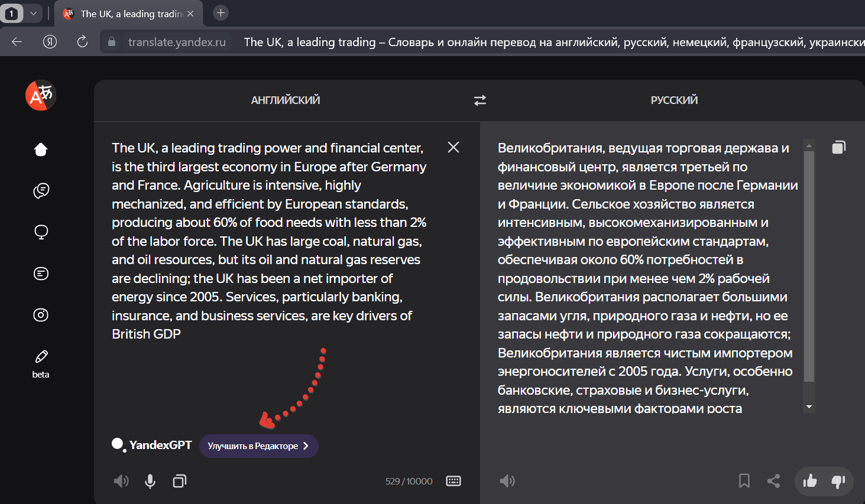Clear the source text with X
Image resolution: width=865 pixels, height=504 pixels.
pyautogui.click(x=453, y=147)
